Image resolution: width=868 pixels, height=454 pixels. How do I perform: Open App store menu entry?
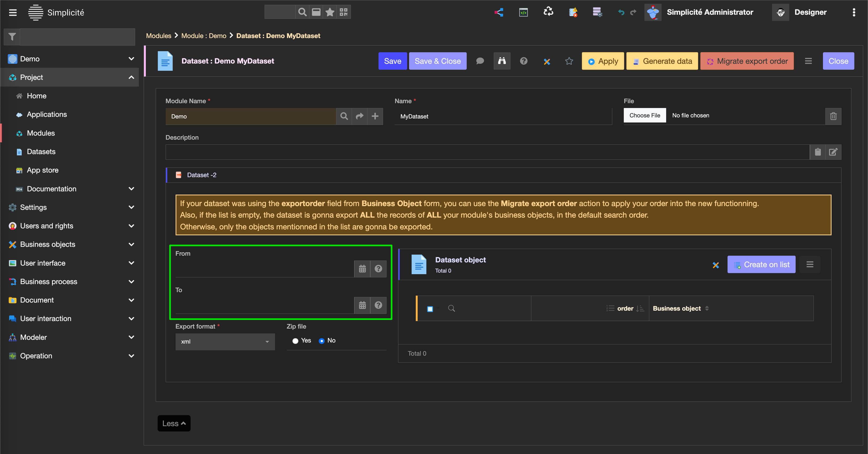[x=42, y=170]
